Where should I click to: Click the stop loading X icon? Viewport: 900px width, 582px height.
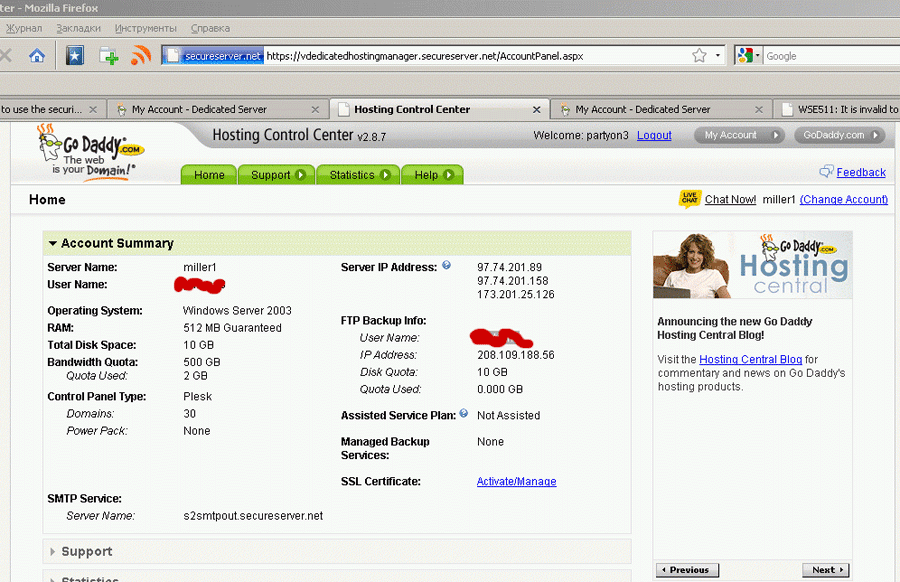coord(6,56)
